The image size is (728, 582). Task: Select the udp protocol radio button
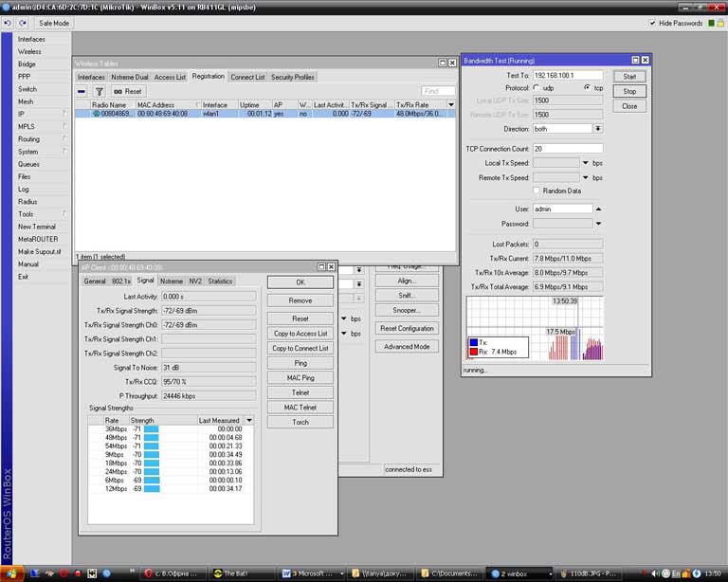coord(537,88)
